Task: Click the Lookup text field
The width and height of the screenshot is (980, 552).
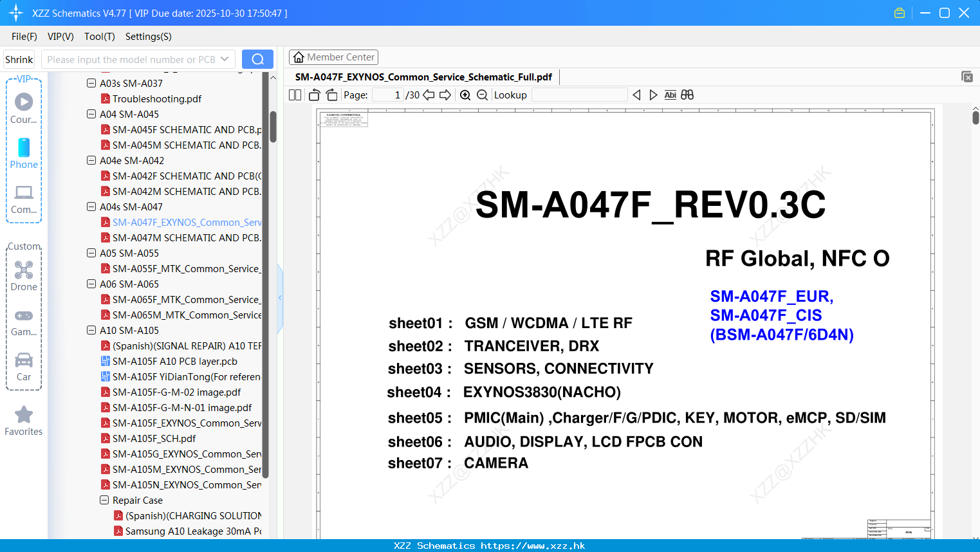Action: pyautogui.click(x=579, y=95)
